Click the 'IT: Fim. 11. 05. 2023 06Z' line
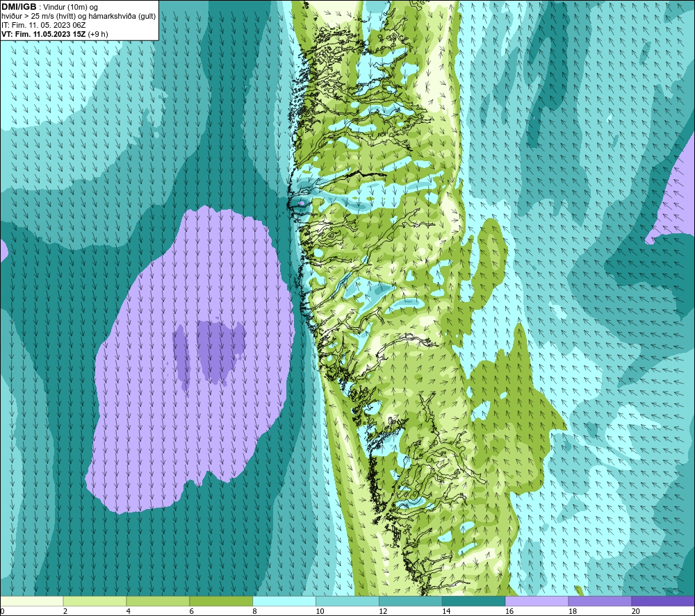The height and width of the screenshot is (616, 695). click(43, 25)
